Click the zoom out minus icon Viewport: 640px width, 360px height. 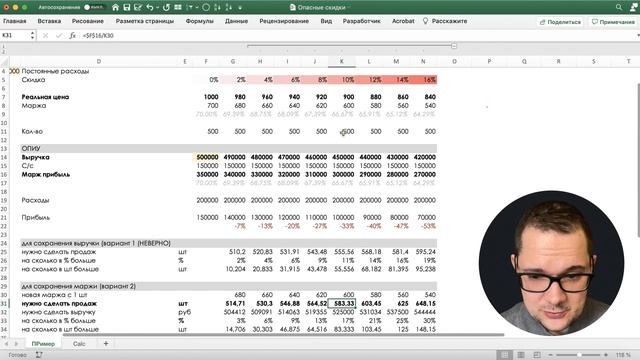(x=551, y=355)
